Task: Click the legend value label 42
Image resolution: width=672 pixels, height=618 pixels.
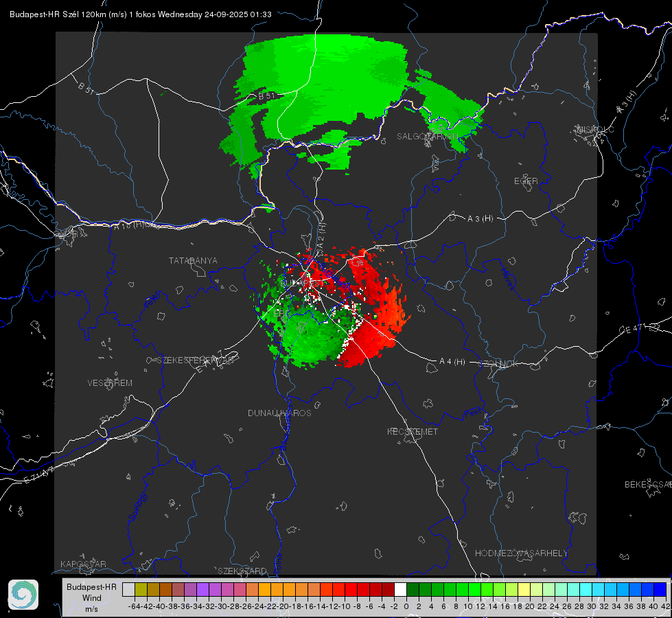Action: (666, 606)
